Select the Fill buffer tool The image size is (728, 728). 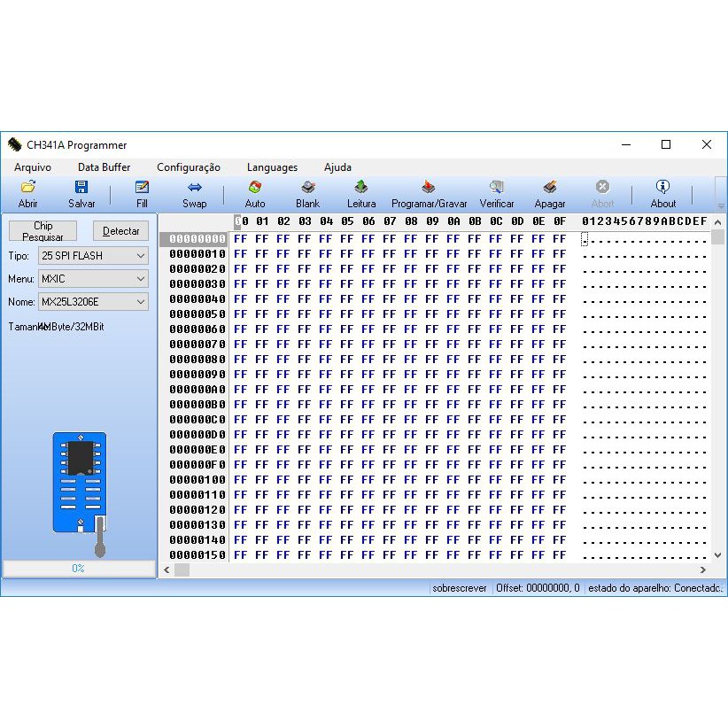142,188
